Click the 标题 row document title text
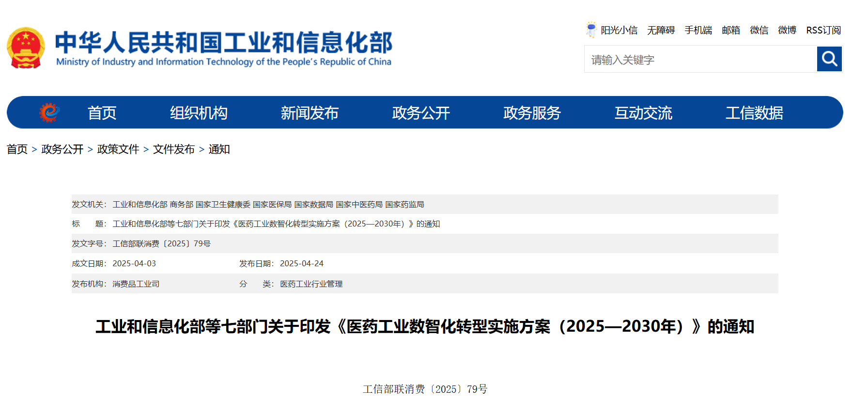Screen dimensions: 868x402 point(276,224)
